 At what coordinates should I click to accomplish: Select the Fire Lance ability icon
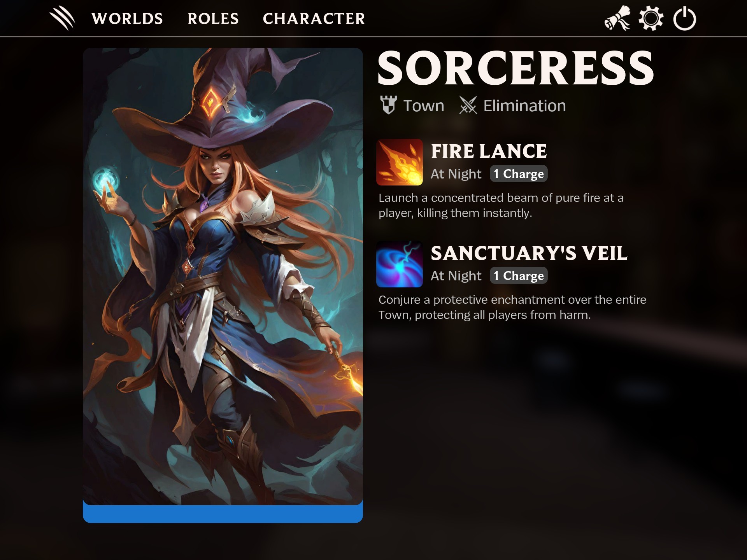(x=400, y=162)
